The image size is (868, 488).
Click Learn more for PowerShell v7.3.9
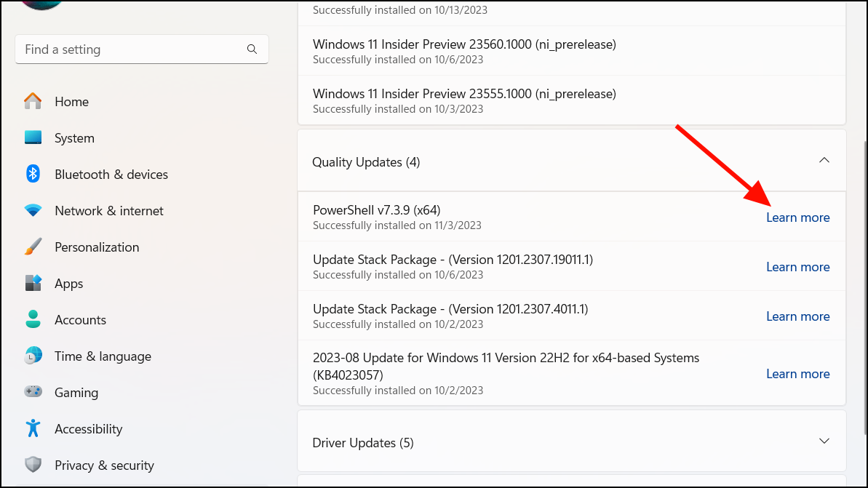(797, 217)
